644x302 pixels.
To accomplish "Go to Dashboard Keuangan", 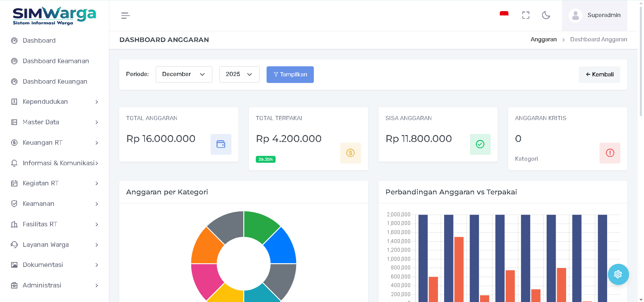I will tap(55, 82).
